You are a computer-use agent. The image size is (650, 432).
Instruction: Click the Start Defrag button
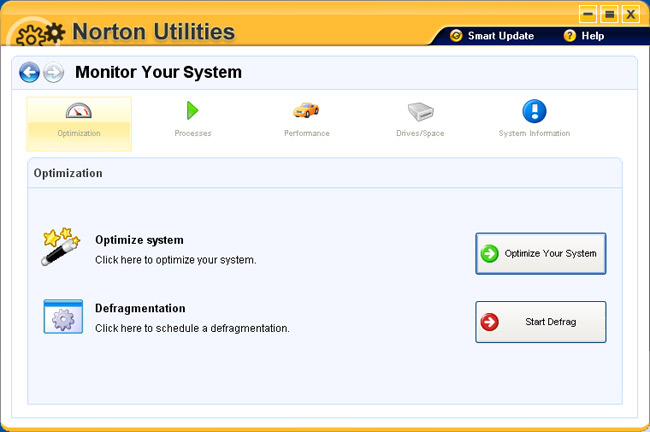click(x=541, y=322)
